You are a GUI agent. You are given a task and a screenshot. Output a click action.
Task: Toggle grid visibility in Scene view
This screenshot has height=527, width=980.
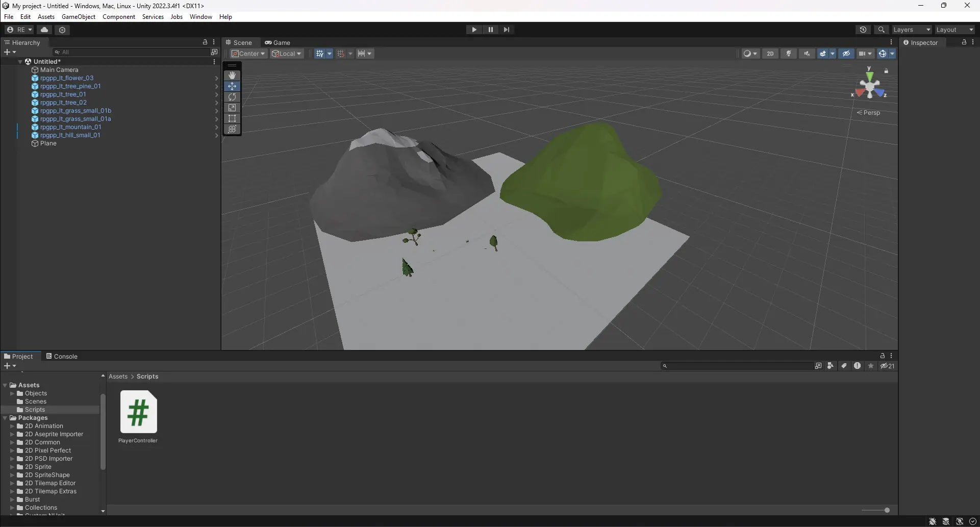pos(319,54)
